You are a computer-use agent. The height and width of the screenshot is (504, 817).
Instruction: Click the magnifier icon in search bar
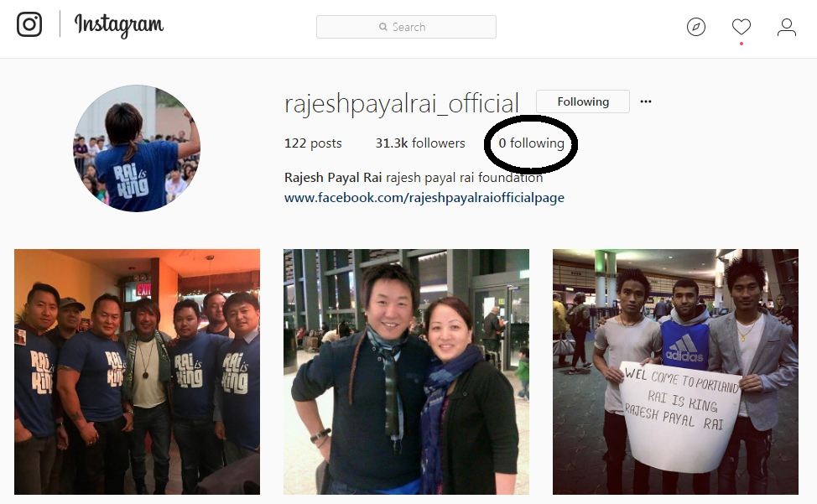383,27
